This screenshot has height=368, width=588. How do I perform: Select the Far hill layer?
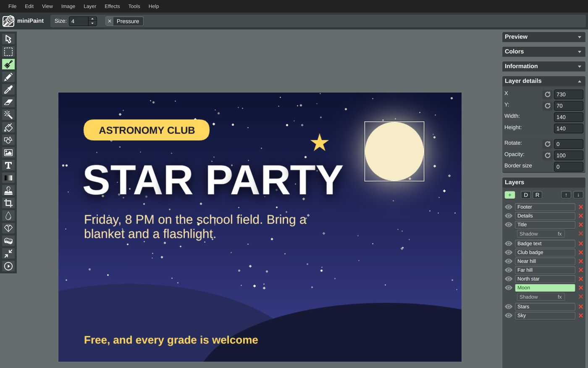coord(545,270)
